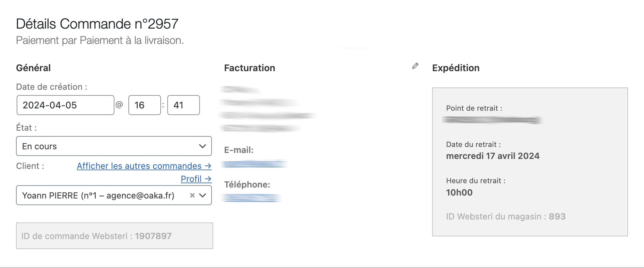Expand the client selector chevron arrow
Image resolution: width=644 pixels, height=268 pixels.
[203, 196]
